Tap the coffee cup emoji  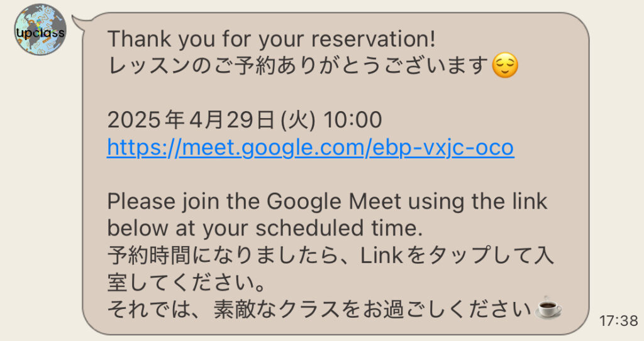(547, 309)
